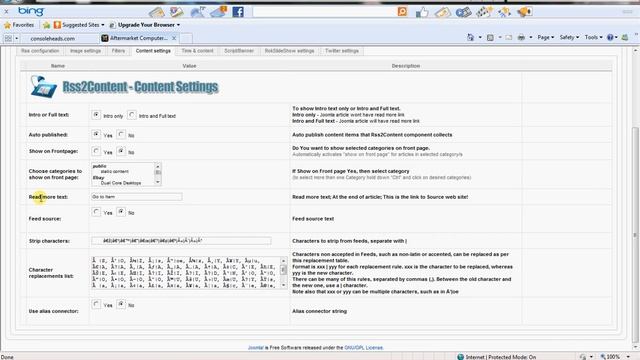Click the thumbs-up Like icon

pyautogui.click(x=422, y=12)
